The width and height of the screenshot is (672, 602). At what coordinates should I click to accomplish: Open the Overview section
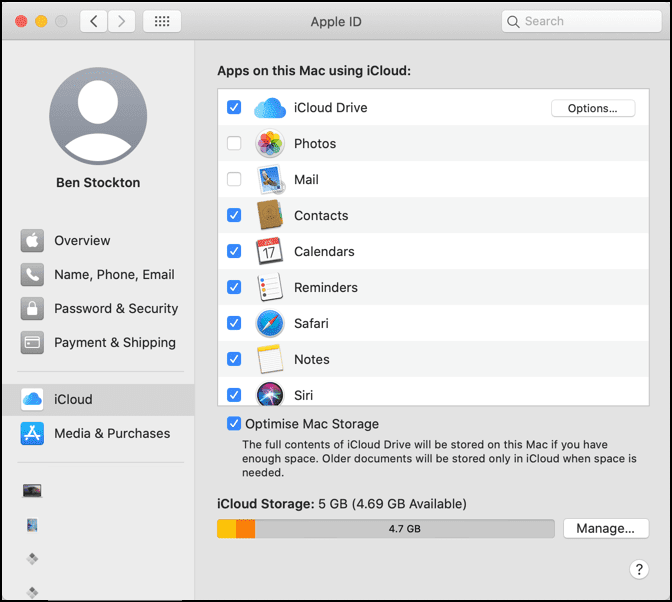click(98, 240)
